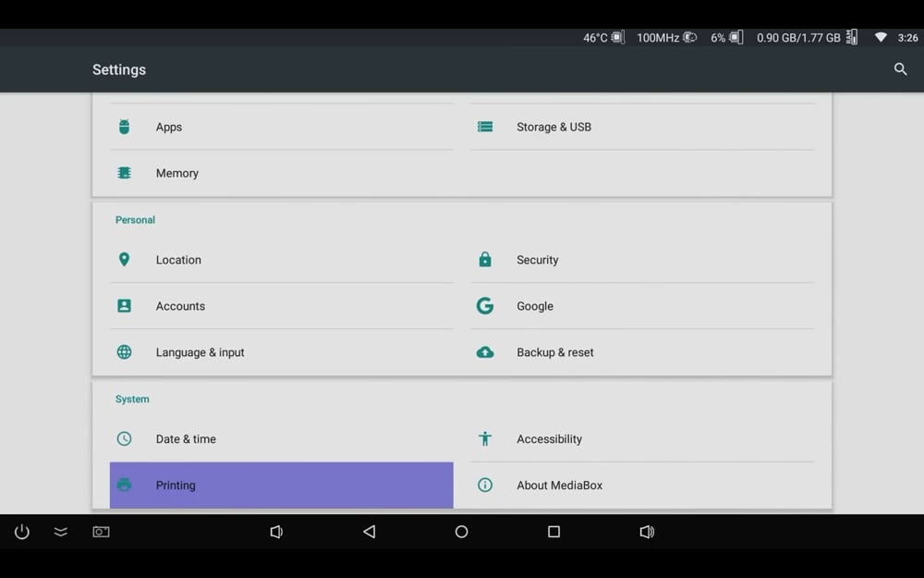Open the Recent apps square button
924x578 pixels.
(553, 532)
